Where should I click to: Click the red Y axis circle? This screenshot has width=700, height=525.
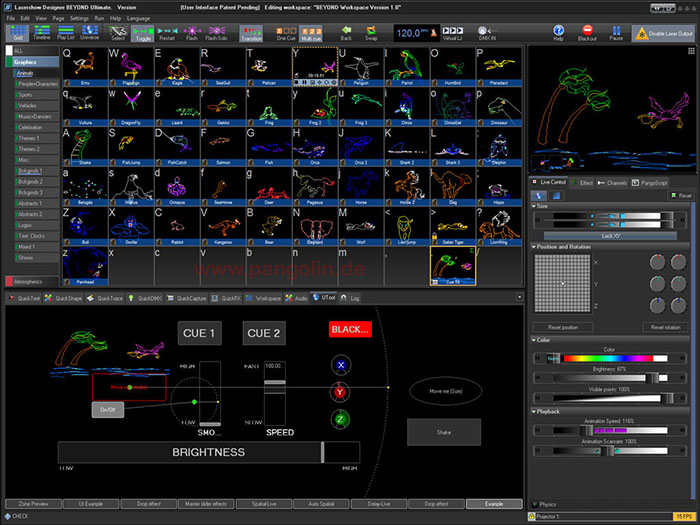[340, 392]
